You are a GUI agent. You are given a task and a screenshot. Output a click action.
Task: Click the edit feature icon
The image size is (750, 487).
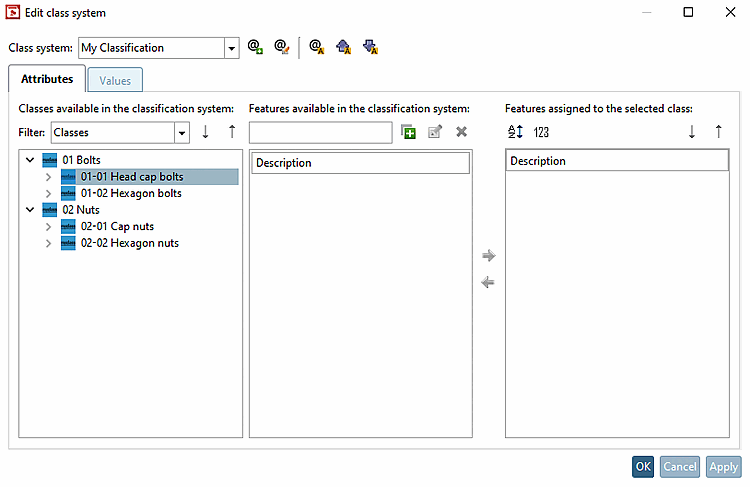pos(435,132)
